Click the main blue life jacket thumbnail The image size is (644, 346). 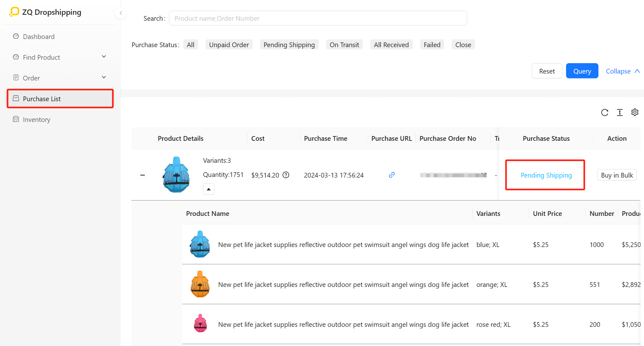pos(176,175)
